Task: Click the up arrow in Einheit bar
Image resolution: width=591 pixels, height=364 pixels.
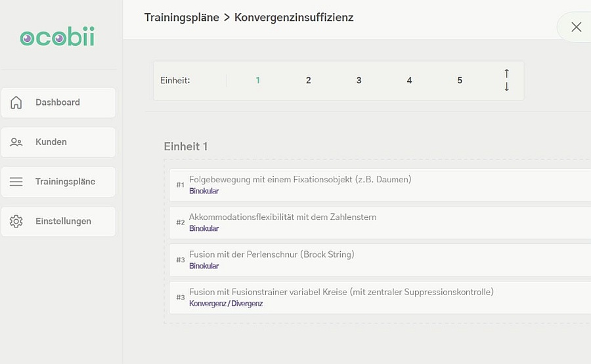Action: tap(506, 73)
